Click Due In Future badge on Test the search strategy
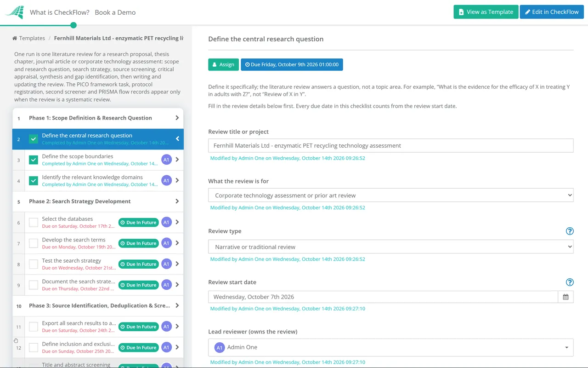The image size is (588, 368). (138, 264)
